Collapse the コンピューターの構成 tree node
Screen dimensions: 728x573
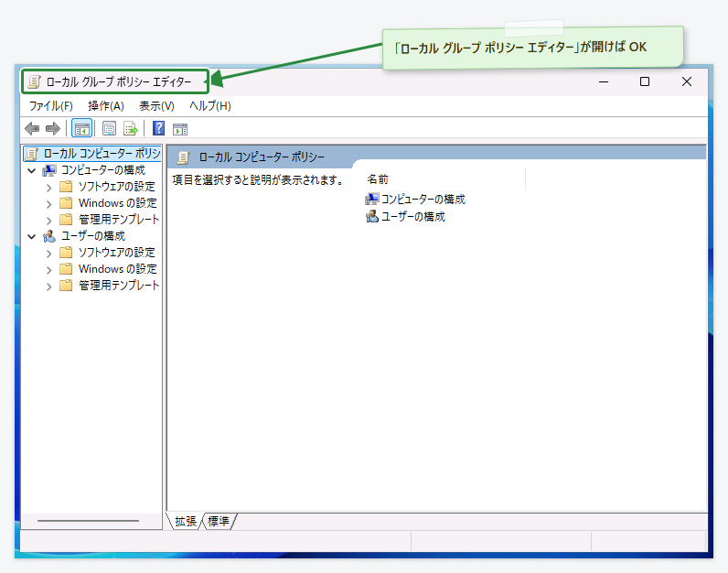tap(32, 170)
